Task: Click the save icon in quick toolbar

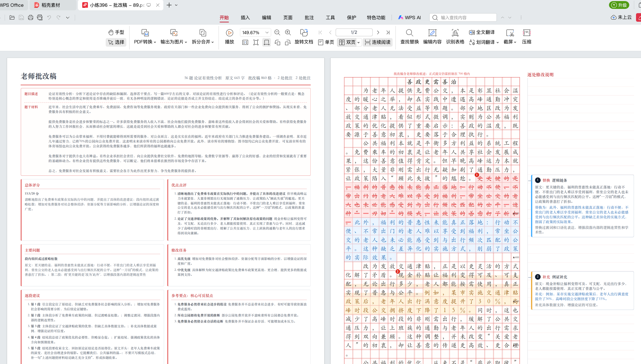Action: point(21,17)
